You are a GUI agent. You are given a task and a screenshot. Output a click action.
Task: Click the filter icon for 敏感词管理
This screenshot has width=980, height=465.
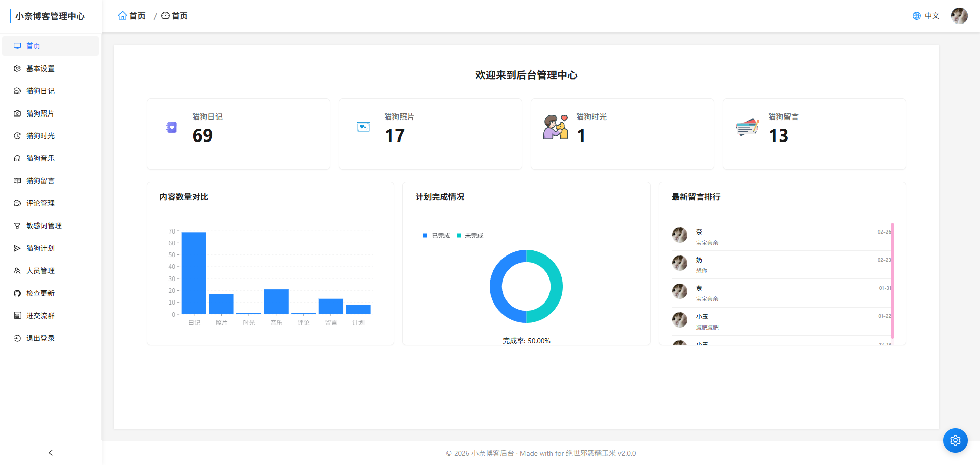[x=17, y=225]
